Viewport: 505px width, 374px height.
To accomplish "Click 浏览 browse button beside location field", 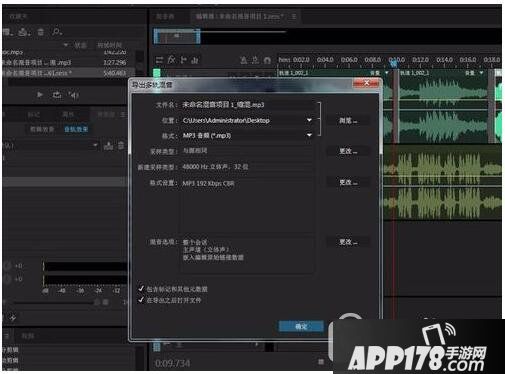I will (348, 121).
